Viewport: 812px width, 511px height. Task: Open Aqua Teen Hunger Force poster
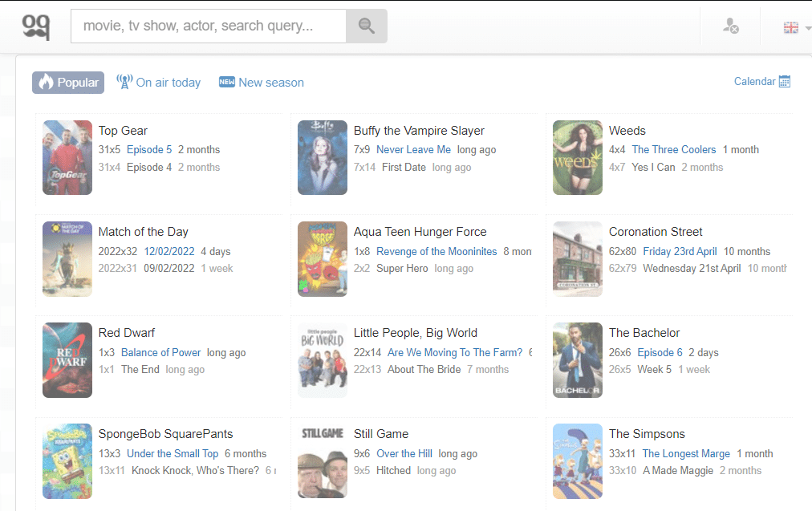click(322, 259)
